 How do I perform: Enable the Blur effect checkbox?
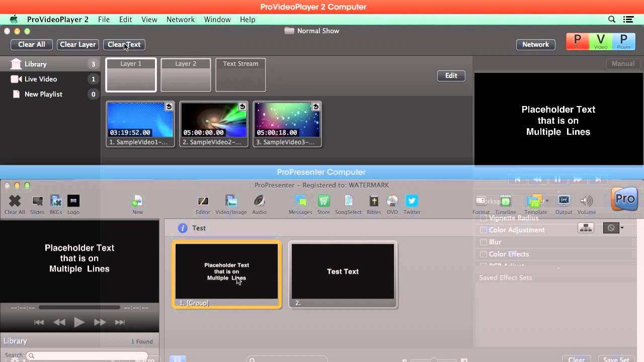click(484, 242)
